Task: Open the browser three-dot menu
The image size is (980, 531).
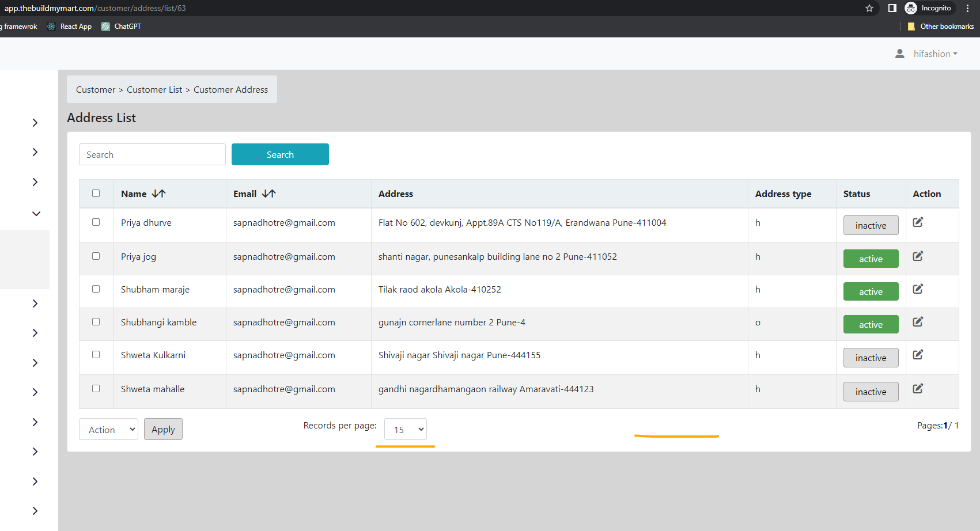Action: 968,8
